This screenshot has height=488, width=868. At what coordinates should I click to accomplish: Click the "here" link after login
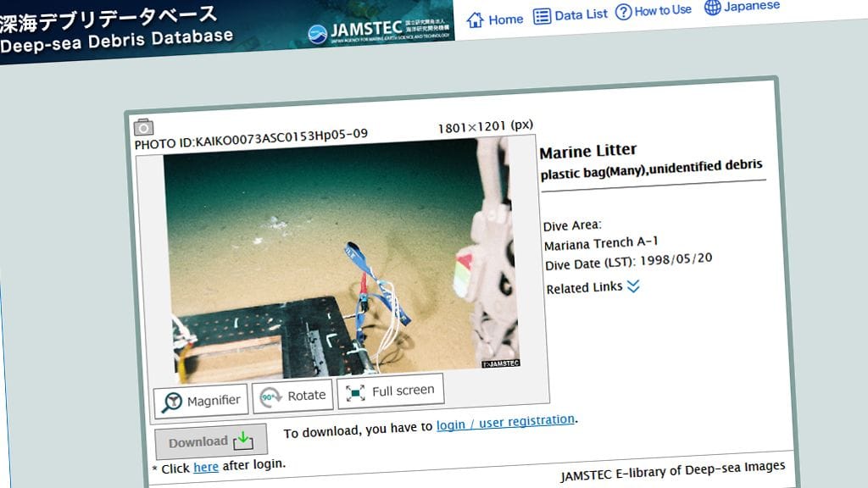pos(206,467)
